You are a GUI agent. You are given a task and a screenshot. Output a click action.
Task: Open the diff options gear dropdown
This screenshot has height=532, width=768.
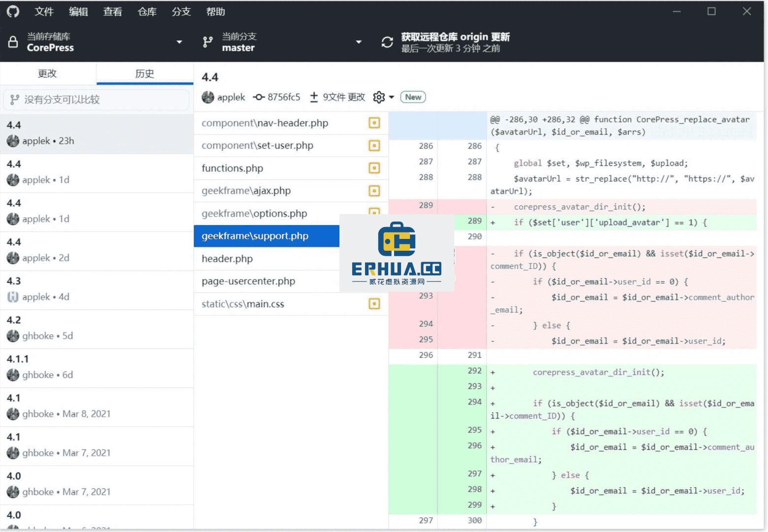(x=384, y=97)
